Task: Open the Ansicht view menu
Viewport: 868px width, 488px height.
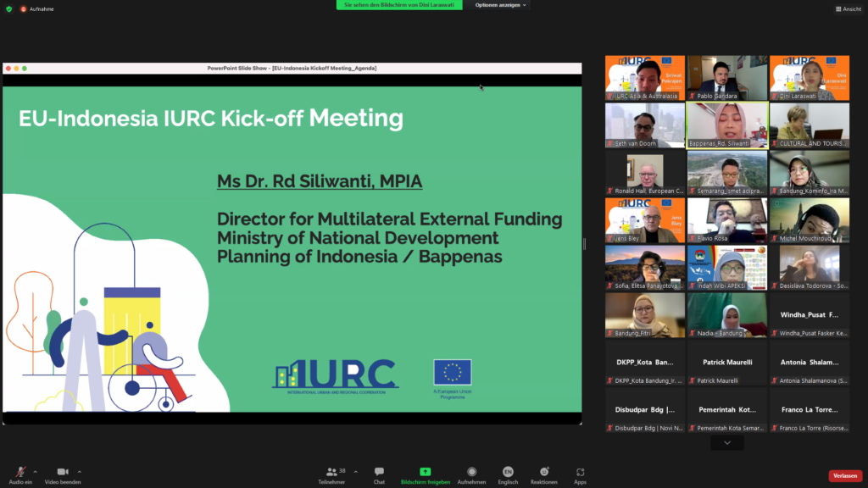Action: click(848, 8)
